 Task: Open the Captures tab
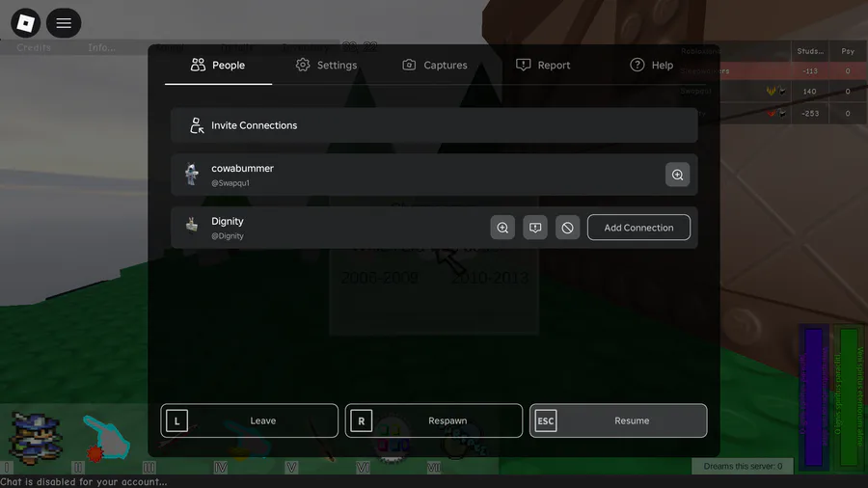click(435, 66)
